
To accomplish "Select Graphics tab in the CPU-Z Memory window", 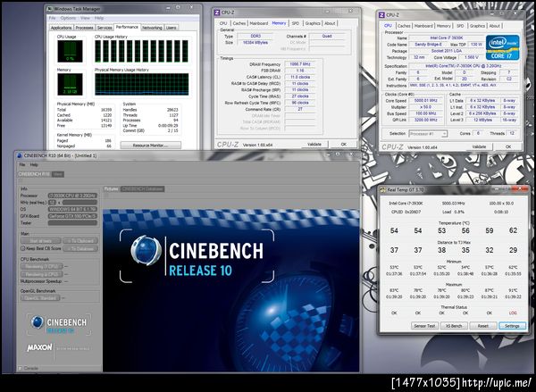I will [x=313, y=23].
